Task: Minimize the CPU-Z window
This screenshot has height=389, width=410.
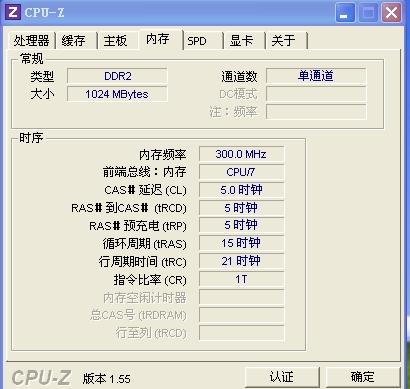Action: pyautogui.click(x=345, y=13)
